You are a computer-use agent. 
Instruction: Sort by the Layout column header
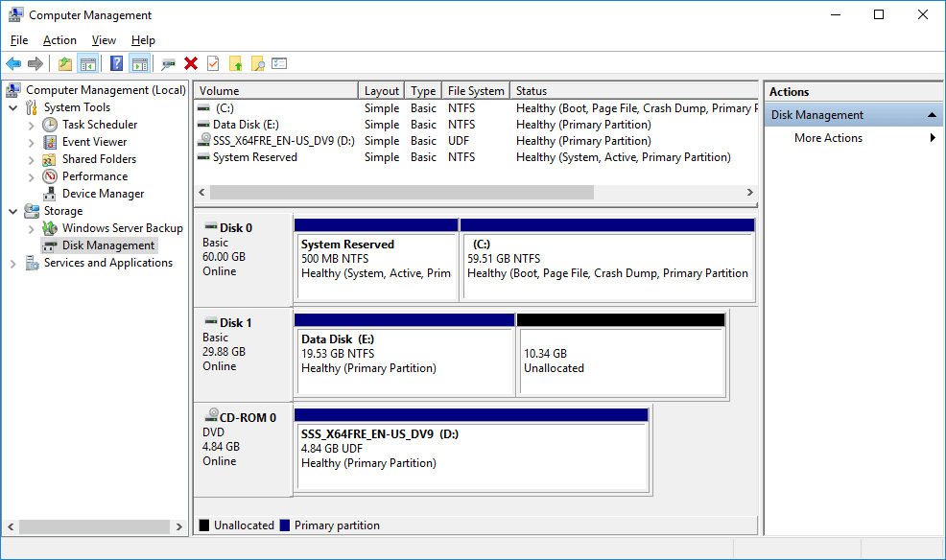tap(382, 91)
